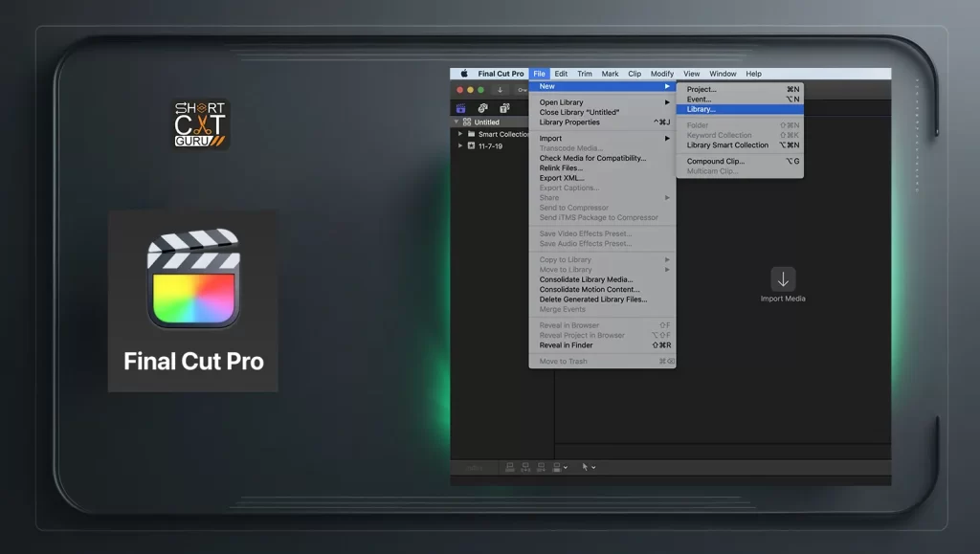980x554 pixels.
Task: Open the Clip menu
Action: (635, 74)
